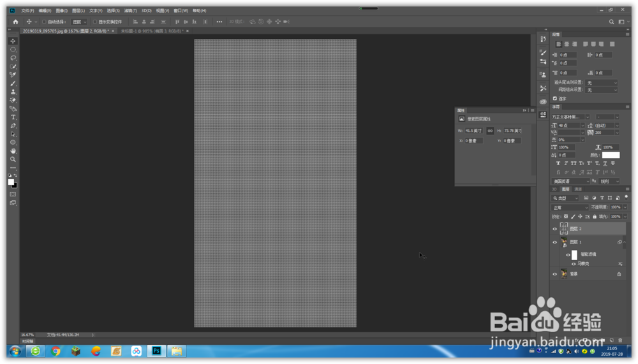This screenshot has width=638, height=364.
Task: Open Chrome from the Windows taskbar
Action: click(56, 351)
